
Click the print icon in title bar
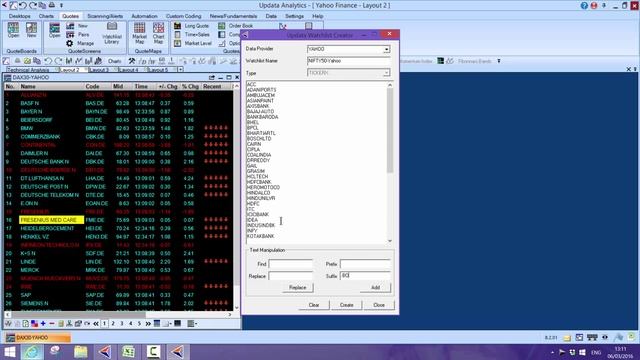(x=52, y=5)
